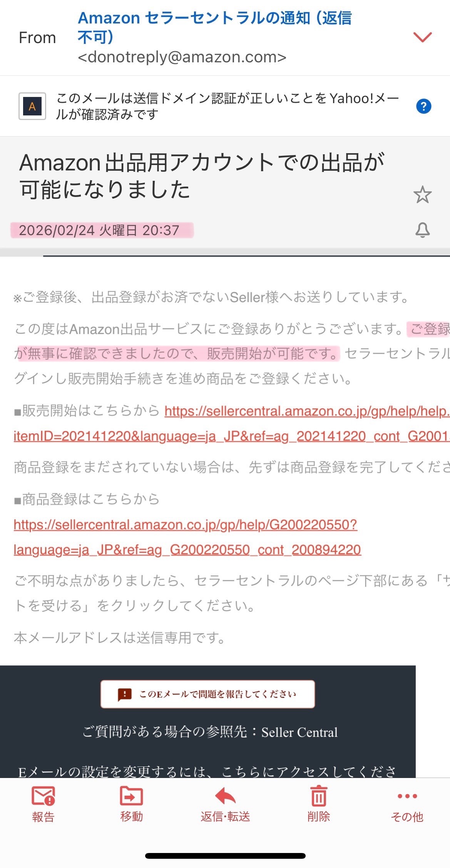Click このEメールで問題を報告してください button
This screenshot has height=868, width=450.
tap(207, 694)
